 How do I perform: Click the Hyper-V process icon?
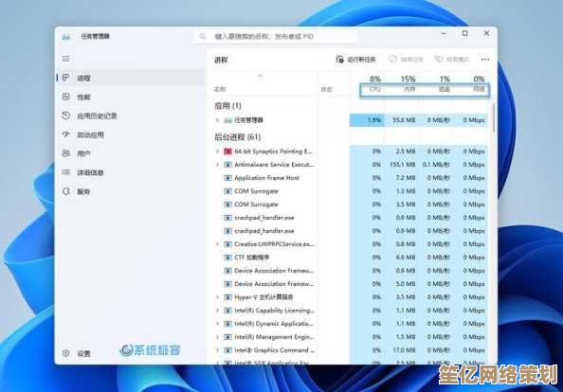point(227,297)
